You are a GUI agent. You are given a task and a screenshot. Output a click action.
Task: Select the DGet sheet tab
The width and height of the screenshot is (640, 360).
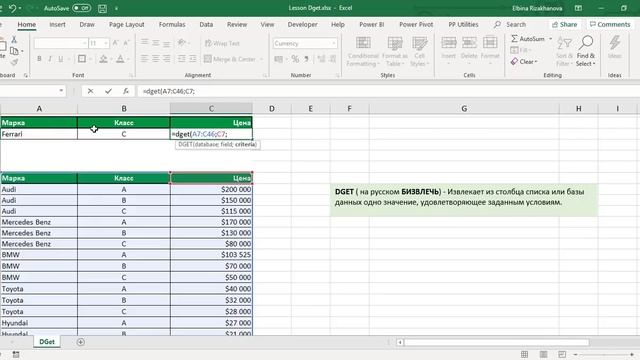pyautogui.click(x=47, y=342)
